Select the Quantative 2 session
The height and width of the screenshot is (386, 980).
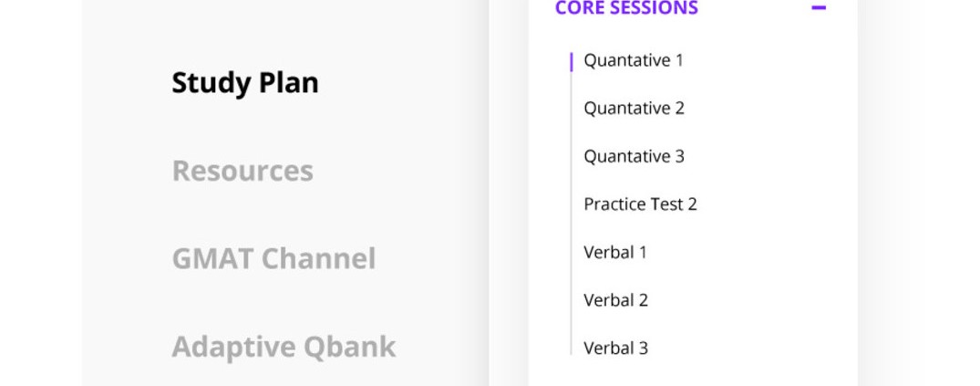point(634,109)
